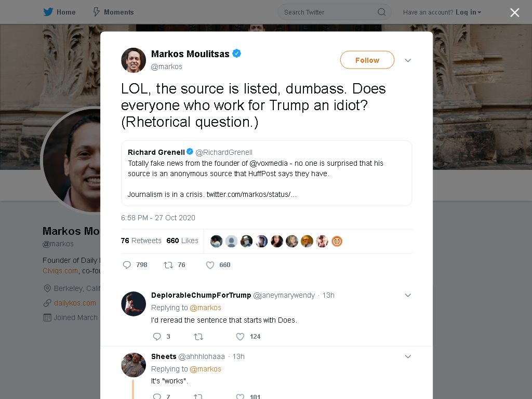532x399 pixels.
Task: Like DeplorableChumpForTrump's reply with 124 likes
Action: pyautogui.click(x=240, y=337)
